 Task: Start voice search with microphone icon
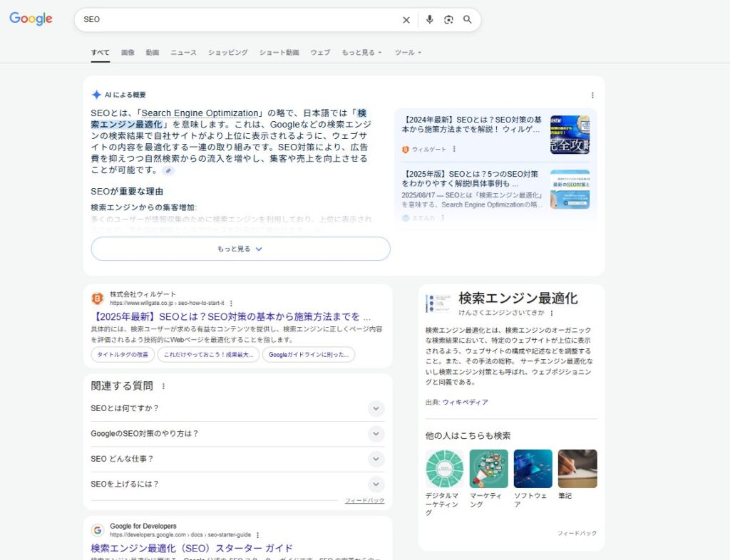coord(429,20)
